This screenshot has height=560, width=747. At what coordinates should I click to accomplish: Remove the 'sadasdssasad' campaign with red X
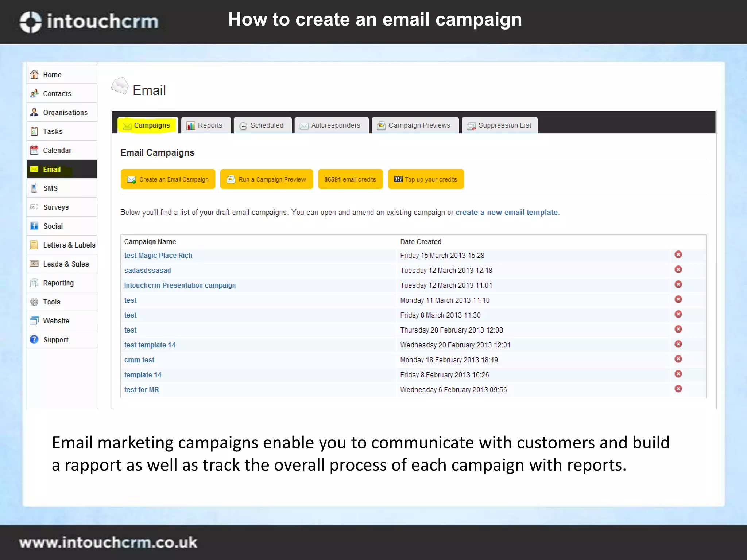678,269
